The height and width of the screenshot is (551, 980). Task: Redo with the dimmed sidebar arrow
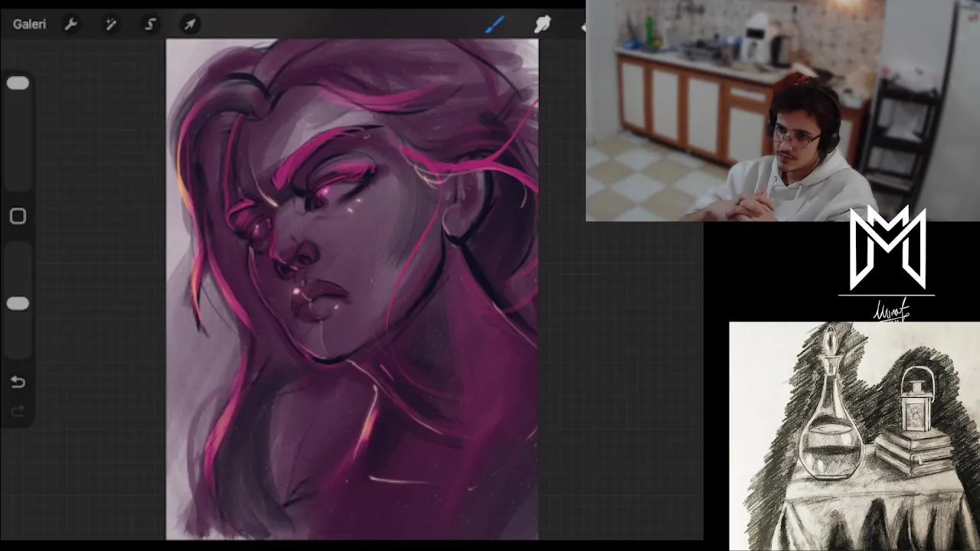tap(18, 412)
